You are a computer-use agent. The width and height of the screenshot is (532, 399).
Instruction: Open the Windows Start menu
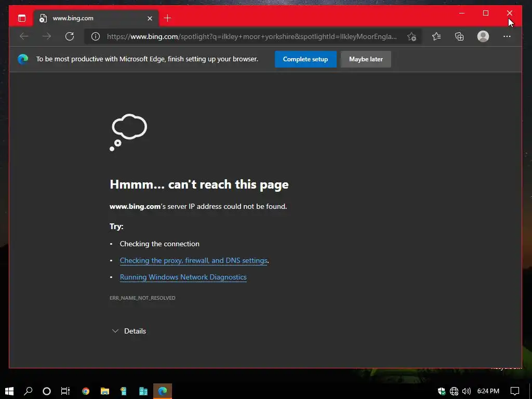pyautogui.click(x=9, y=391)
